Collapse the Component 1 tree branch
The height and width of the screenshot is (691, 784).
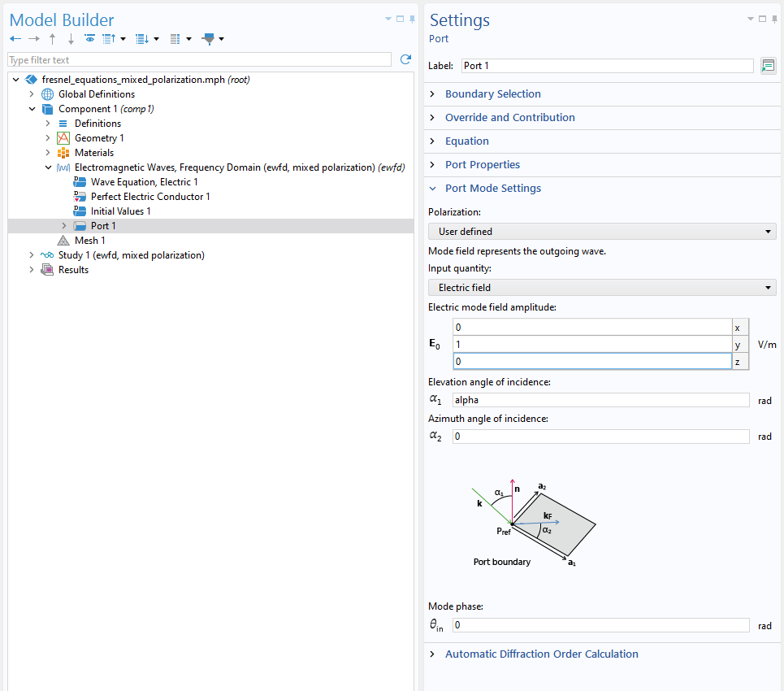(32, 108)
